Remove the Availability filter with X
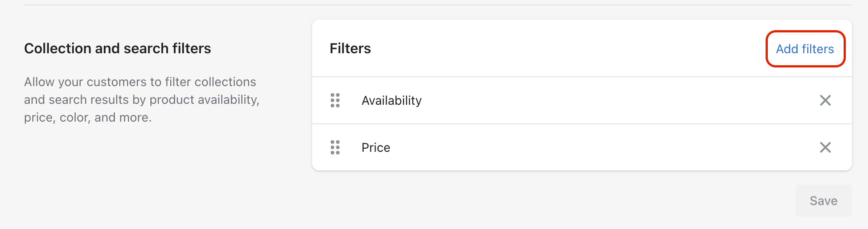 click(x=825, y=100)
